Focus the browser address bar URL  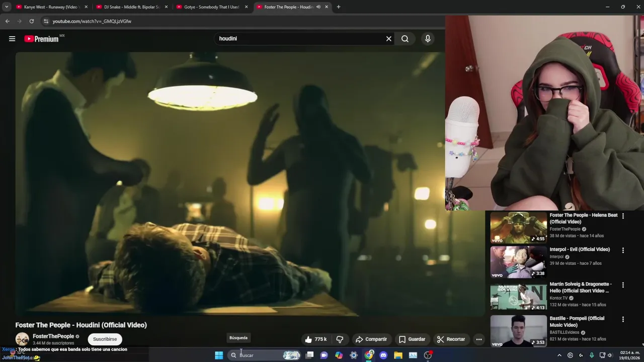pos(92,22)
